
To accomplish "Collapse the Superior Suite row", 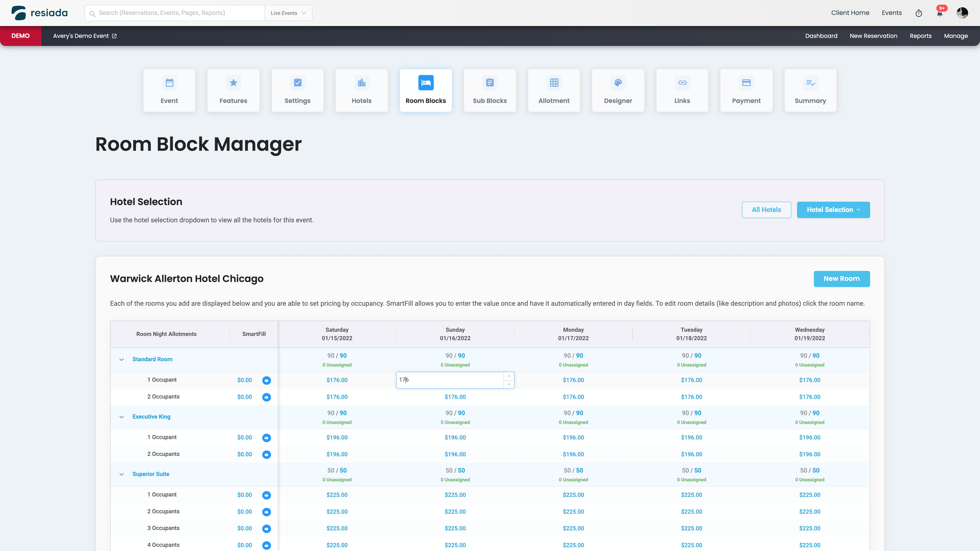I will [121, 474].
